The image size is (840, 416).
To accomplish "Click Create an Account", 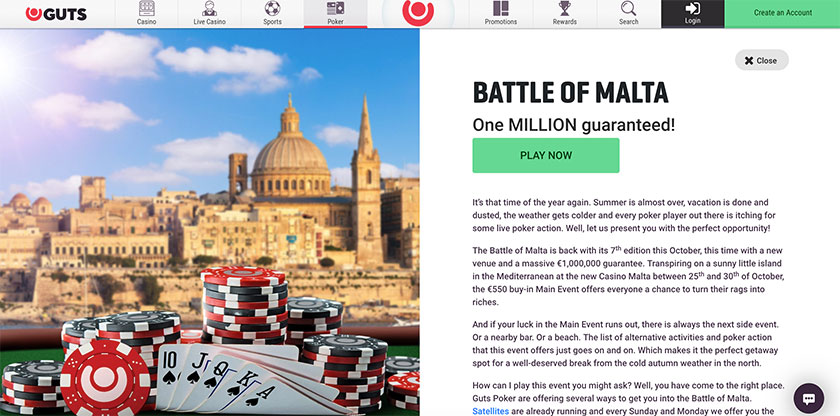I will [x=782, y=14].
